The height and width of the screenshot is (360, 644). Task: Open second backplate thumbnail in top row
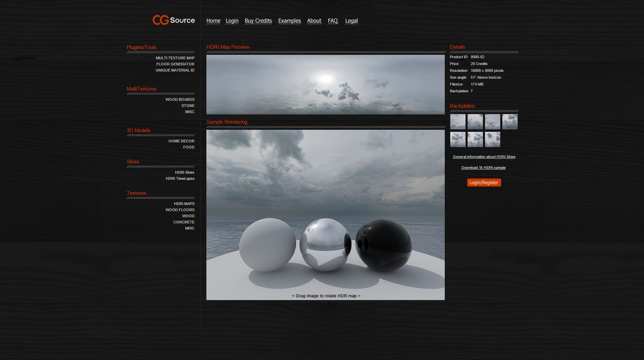[x=475, y=122]
